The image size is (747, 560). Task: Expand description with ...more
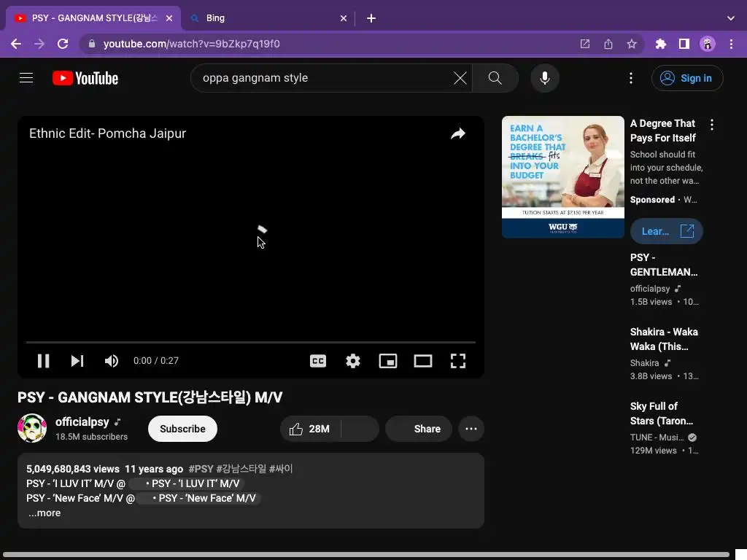tap(44, 513)
